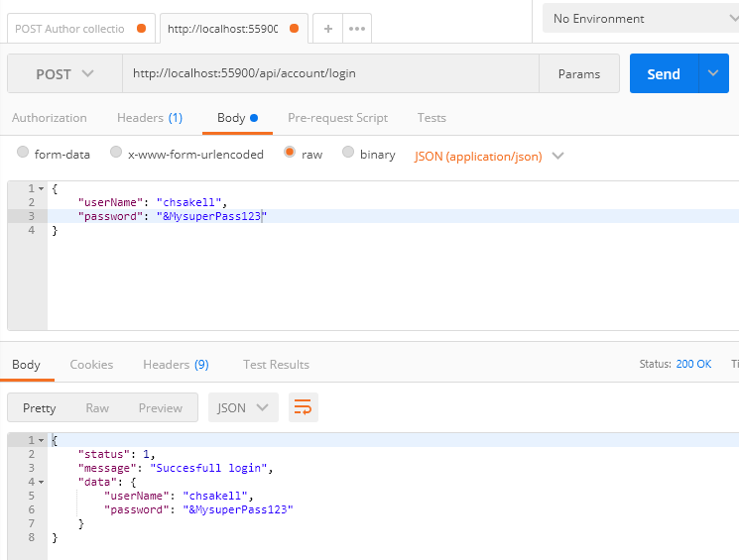The image size is (739, 560).
Task: Collapse the request JSON at line 1 arrow
Action: pos(41,188)
